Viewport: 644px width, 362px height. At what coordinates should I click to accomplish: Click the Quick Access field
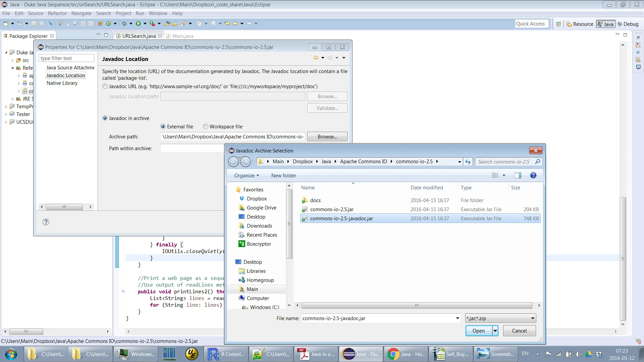[532, 24]
